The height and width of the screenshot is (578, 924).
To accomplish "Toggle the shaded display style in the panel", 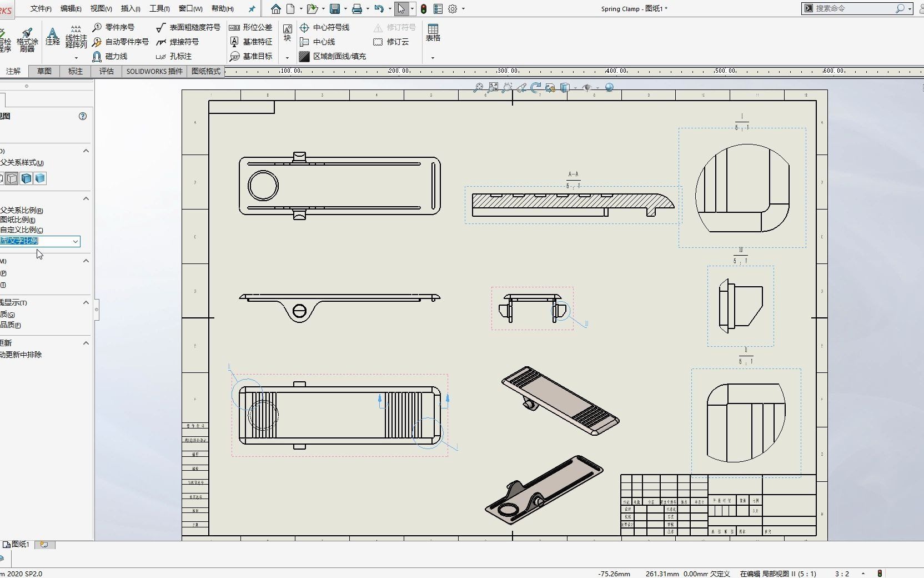I will (39, 178).
